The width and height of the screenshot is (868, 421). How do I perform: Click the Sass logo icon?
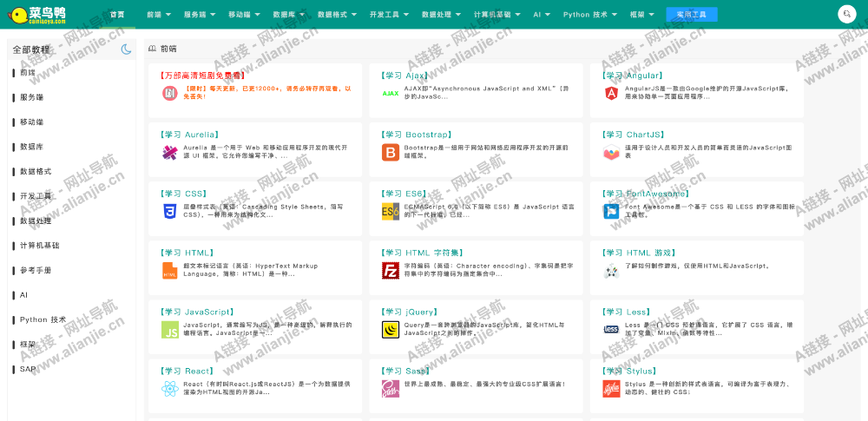(391, 389)
